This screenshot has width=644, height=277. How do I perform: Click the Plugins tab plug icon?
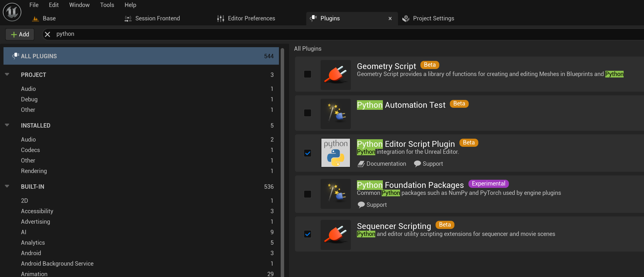[x=313, y=18]
